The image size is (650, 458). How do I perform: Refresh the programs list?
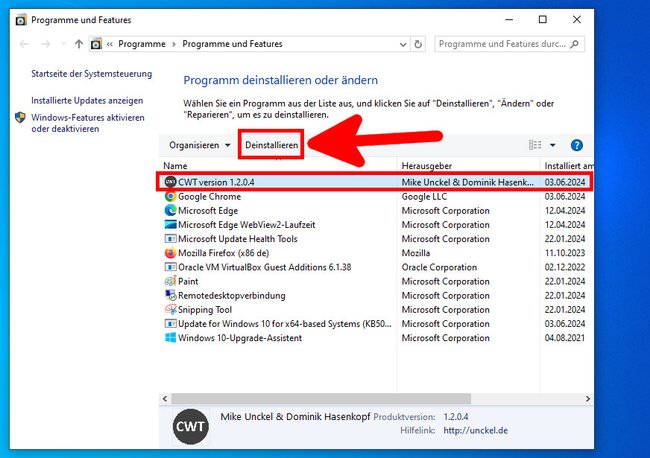[418, 44]
